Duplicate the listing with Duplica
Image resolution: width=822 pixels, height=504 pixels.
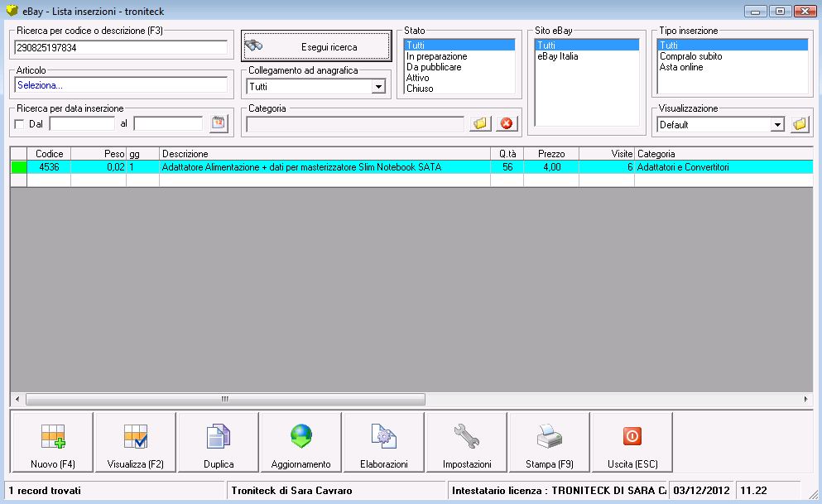point(218,442)
